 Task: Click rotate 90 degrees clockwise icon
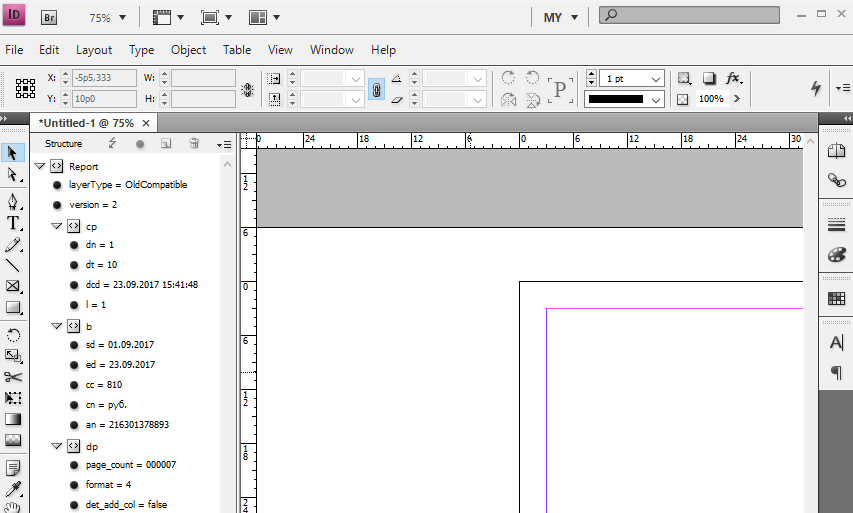(509, 78)
